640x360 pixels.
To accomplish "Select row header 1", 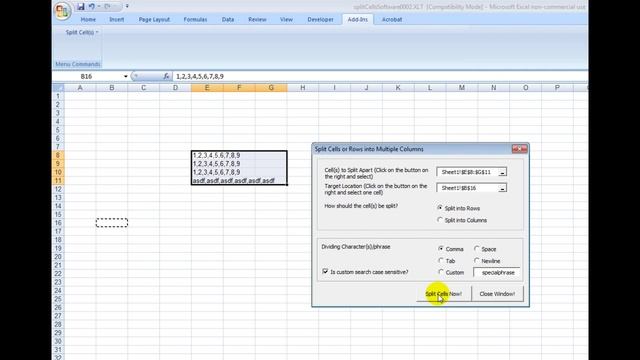I will click(x=58, y=96).
